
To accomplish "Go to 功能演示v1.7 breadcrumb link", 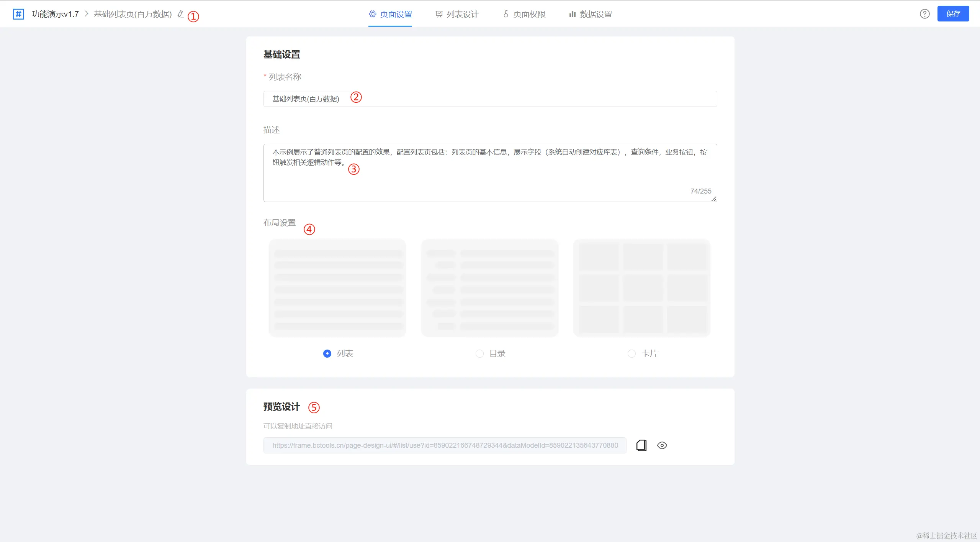I will (x=55, y=14).
